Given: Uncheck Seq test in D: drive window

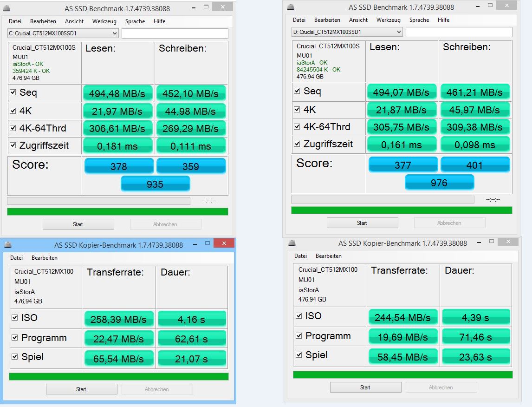Looking at the screenshot, I should (297, 91).
